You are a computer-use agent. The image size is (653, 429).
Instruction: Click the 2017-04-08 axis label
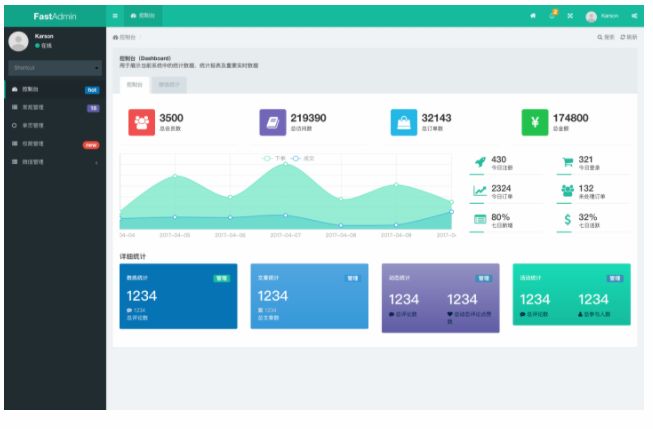(x=341, y=235)
